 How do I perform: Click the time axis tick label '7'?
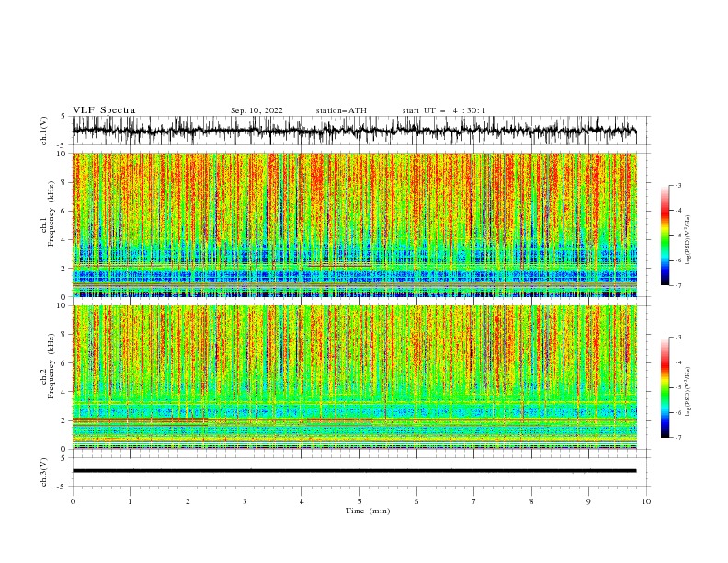click(473, 501)
